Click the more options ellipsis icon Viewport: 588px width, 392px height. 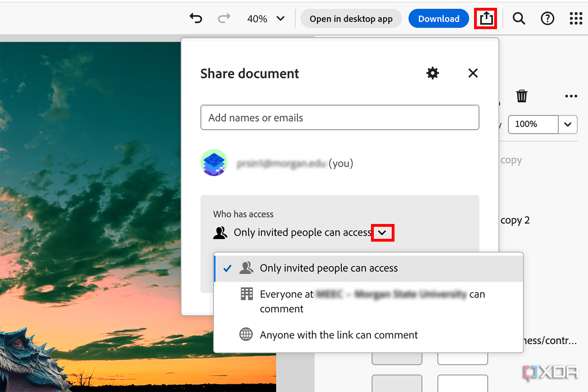click(x=571, y=96)
